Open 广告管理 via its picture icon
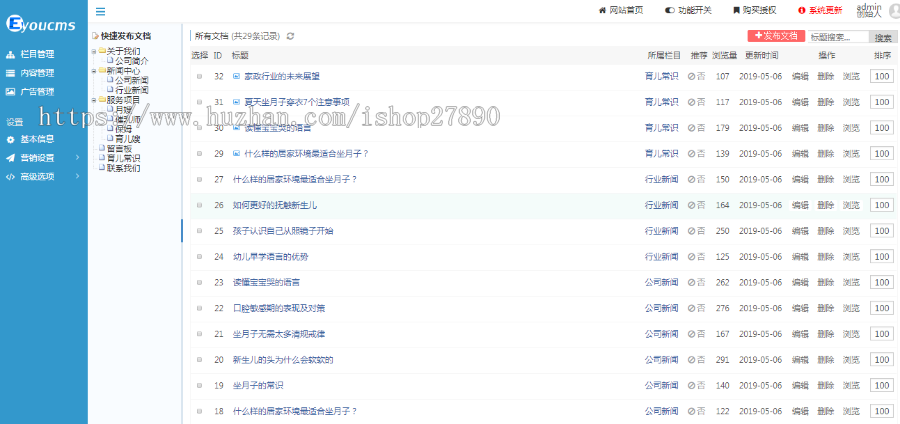Screen dimensions: 900x424 point(10,91)
